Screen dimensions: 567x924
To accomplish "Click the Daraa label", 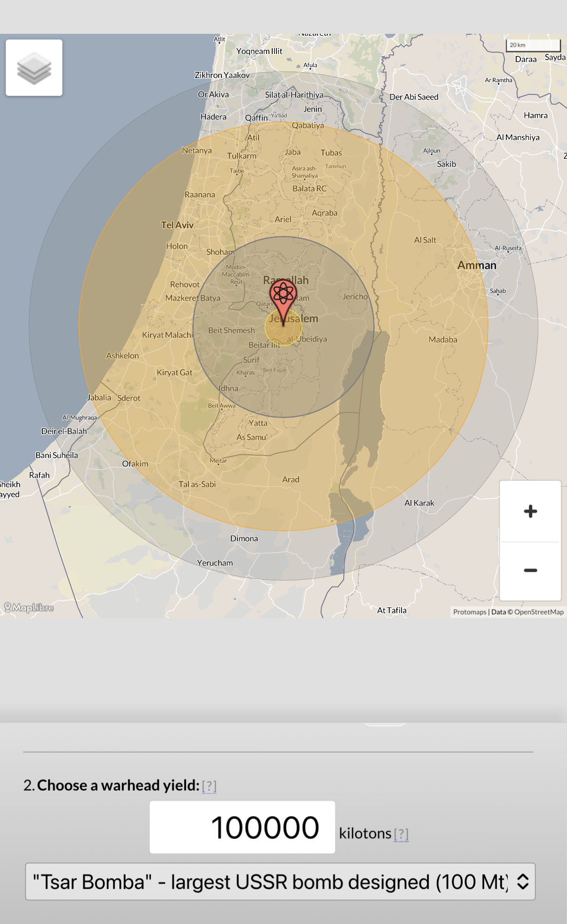I will pos(526,59).
